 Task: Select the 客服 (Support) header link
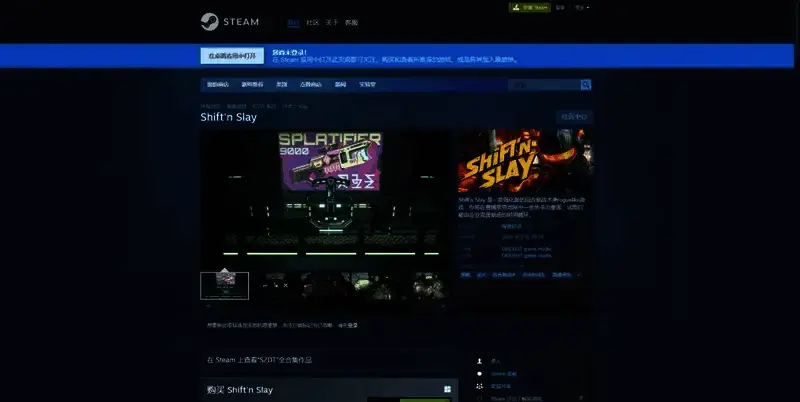352,22
